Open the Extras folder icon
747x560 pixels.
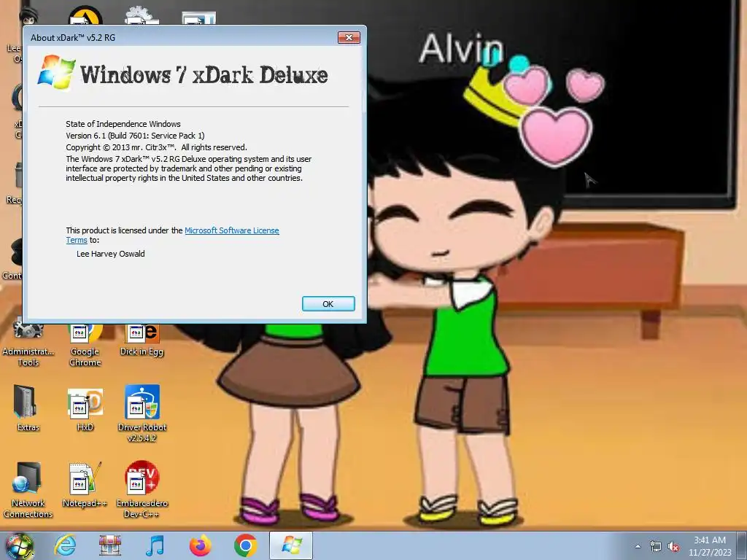click(x=28, y=408)
